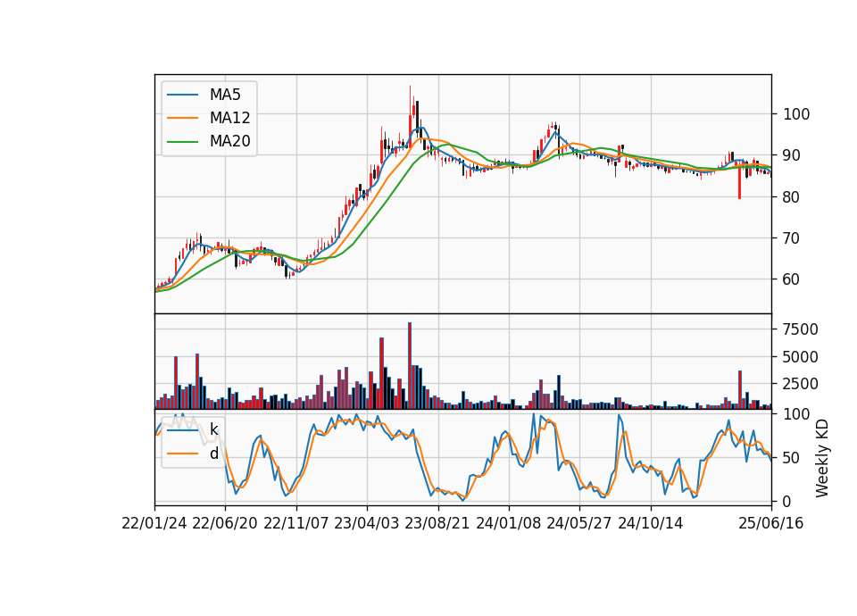Click the 24/01/08 date label
Screen dimensions: 857x616
508,523
